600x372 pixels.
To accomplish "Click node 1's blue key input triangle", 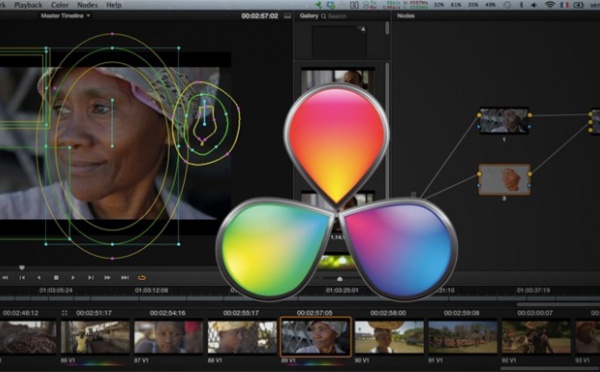I will coord(479,126).
